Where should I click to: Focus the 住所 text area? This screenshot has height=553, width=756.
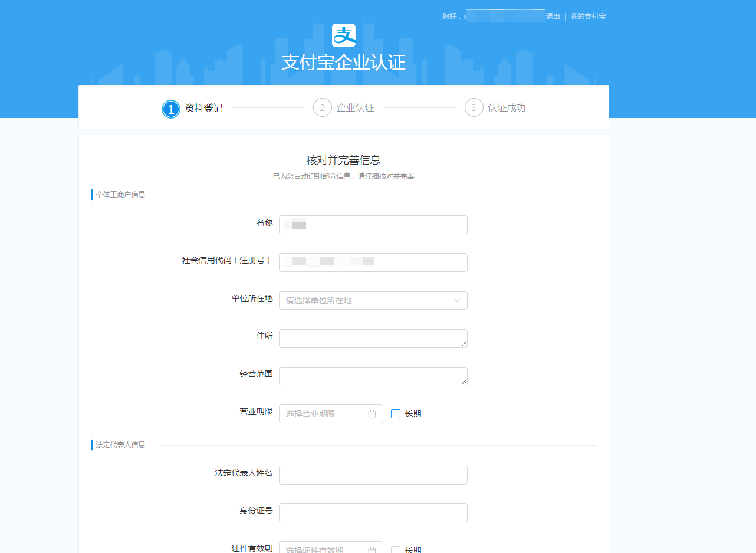click(x=373, y=339)
